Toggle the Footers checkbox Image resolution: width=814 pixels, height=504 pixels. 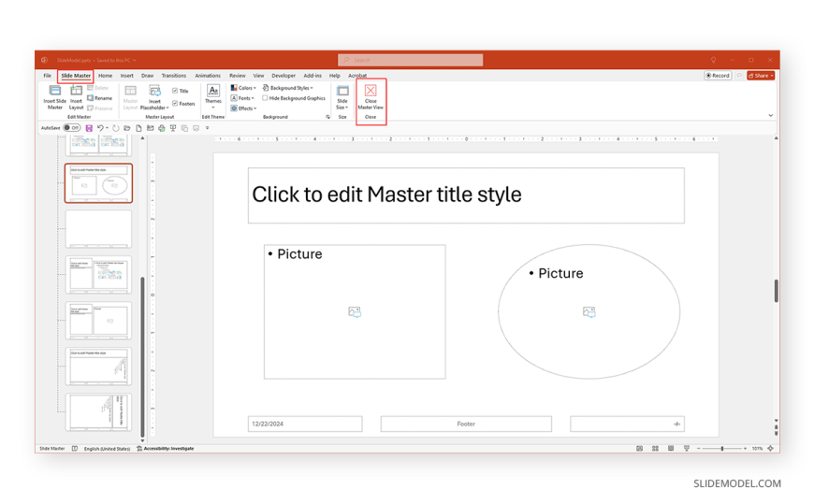click(x=175, y=103)
